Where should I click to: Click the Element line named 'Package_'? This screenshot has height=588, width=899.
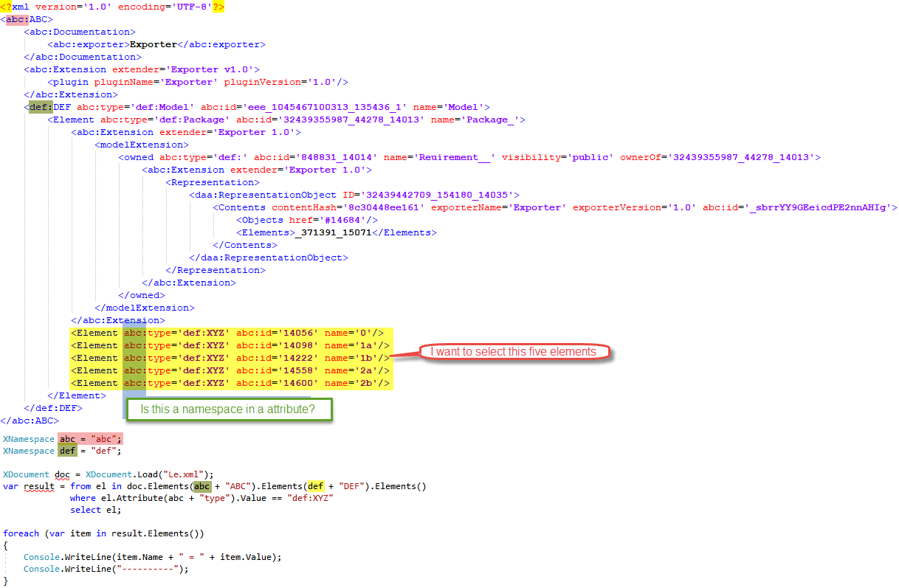coord(286,120)
